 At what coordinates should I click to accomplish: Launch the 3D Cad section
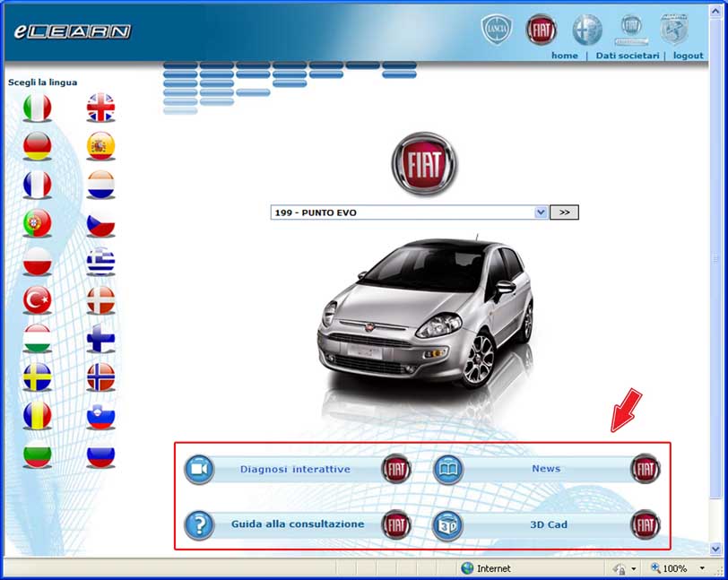(x=545, y=524)
